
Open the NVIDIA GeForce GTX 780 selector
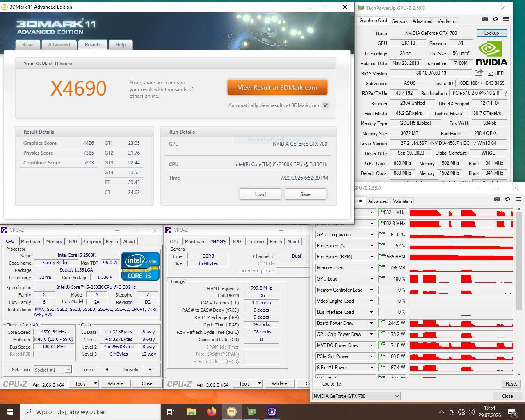coord(356,396)
